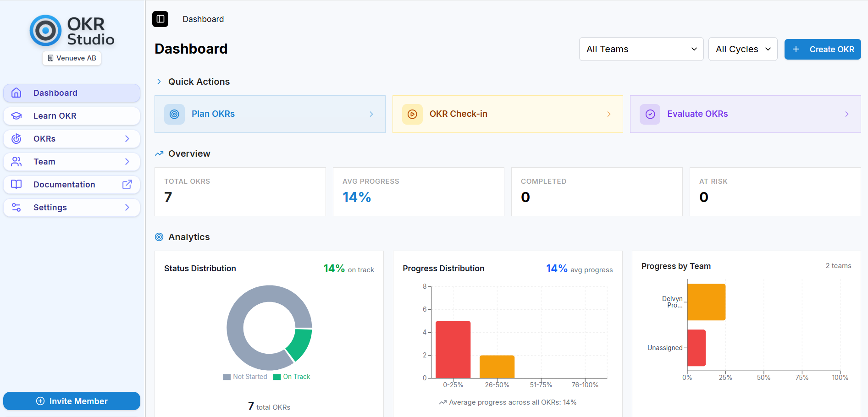868x417 pixels.
Task: Expand the Team submenu chevron
Action: coord(127,161)
